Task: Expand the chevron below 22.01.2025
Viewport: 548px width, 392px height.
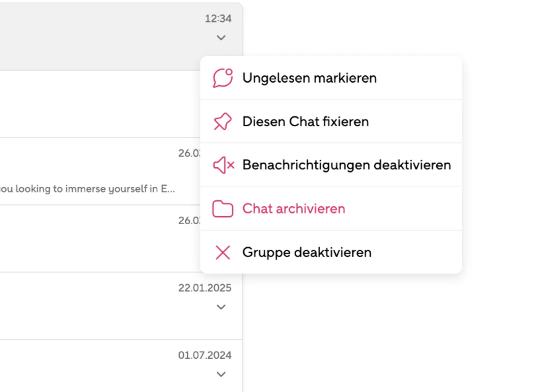Action: coord(221,307)
